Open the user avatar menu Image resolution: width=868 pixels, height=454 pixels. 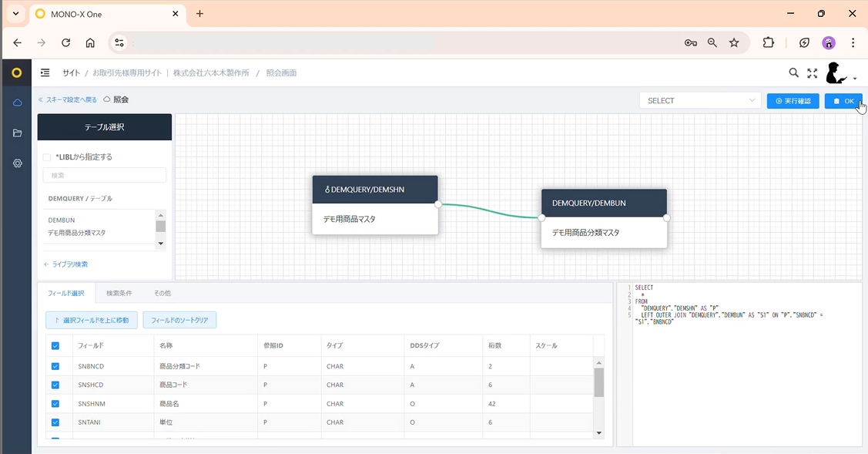tap(840, 73)
